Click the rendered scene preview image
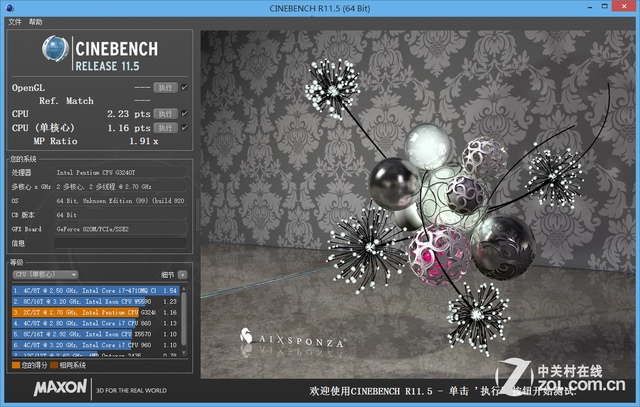The width and height of the screenshot is (640, 407). point(418,204)
